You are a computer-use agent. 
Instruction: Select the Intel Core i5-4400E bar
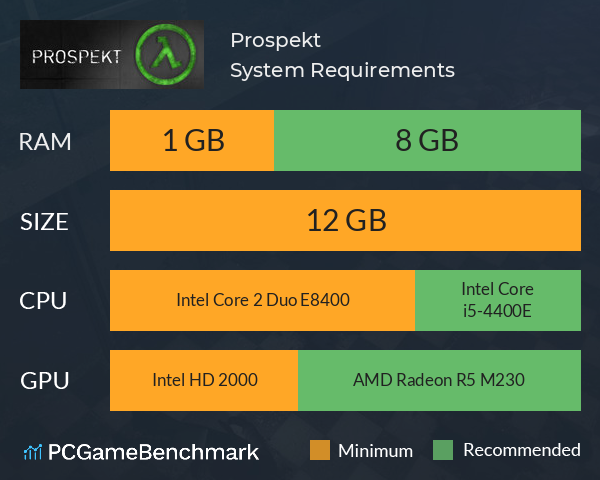point(498,300)
